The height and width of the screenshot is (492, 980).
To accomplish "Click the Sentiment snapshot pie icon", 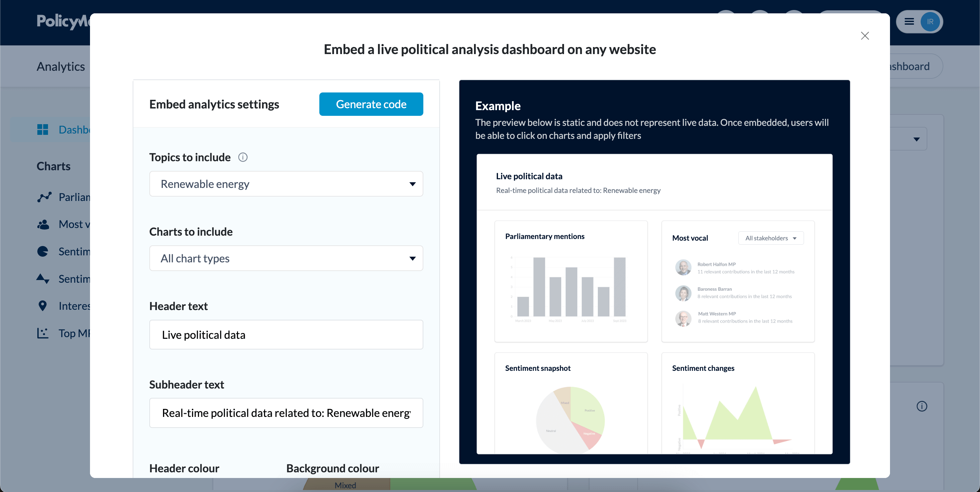I will coord(43,251).
